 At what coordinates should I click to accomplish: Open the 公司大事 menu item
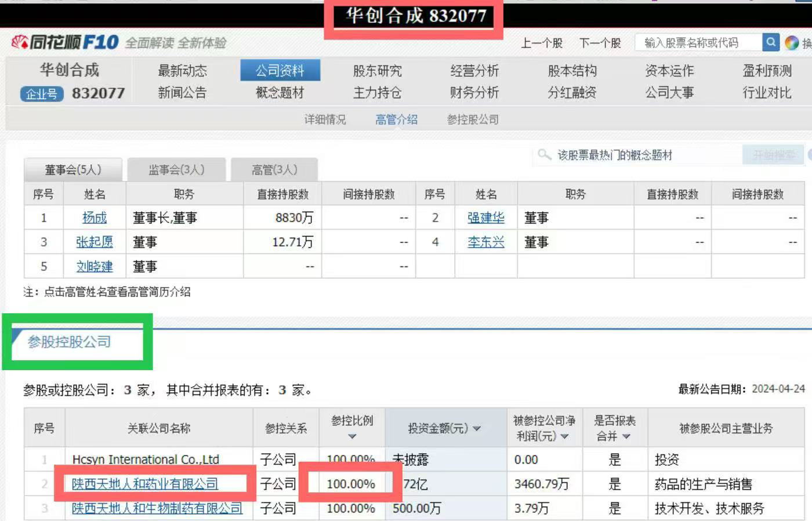[669, 93]
